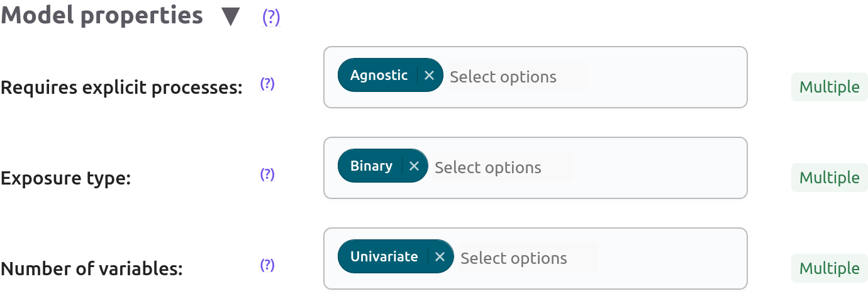Click the Exposure type label
Viewport: 868px width, 308px height.
pyautogui.click(x=65, y=178)
